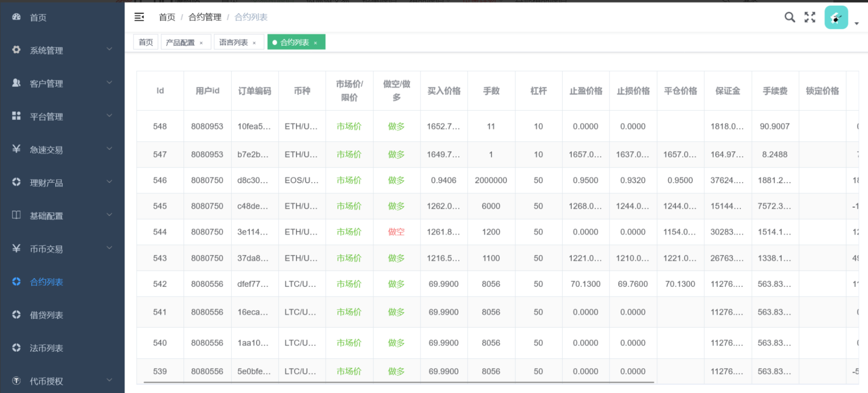The width and height of the screenshot is (868, 393).
Task: Close the 语言列表 tab
Action: pos(254,43)
